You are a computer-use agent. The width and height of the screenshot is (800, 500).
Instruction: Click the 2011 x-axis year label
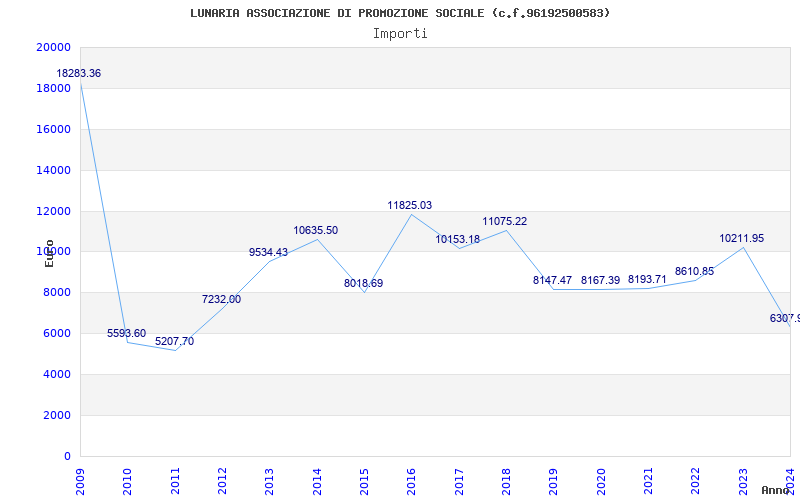pos(175,482)
